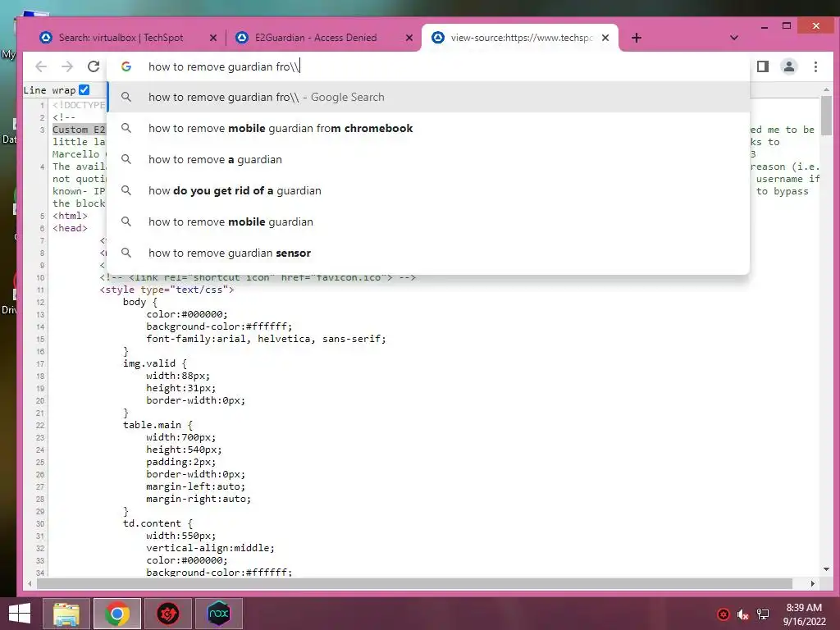Open a new tab with the plus button
This screenshot has height=630, width=840.
[x=637, y=38]
